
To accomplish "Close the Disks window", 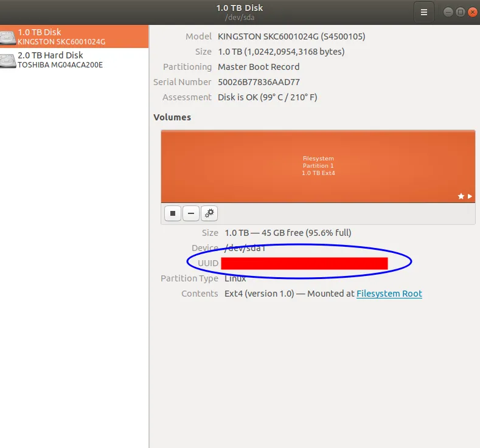I will click(x=472, y=12).
